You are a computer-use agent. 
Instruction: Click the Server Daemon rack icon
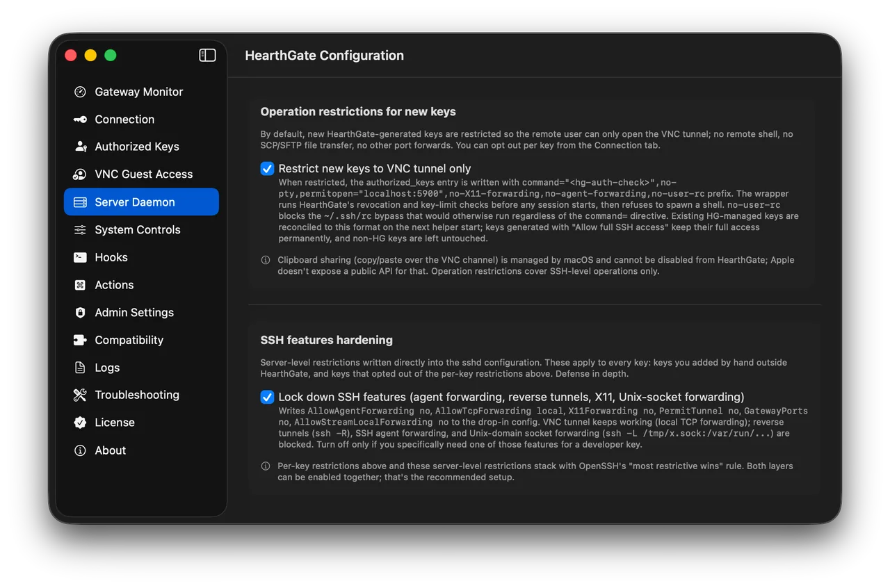pos(80,202)
